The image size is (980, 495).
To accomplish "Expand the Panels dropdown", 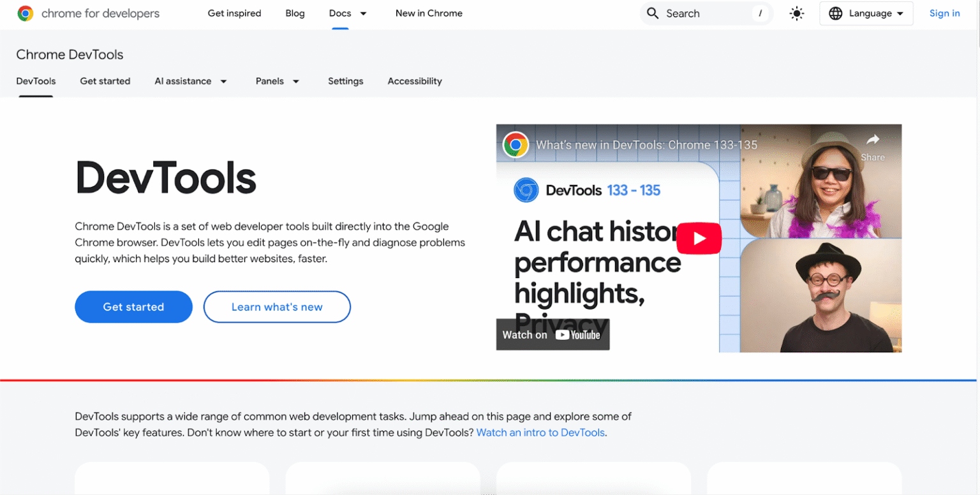I will click(x=278, y=81).
